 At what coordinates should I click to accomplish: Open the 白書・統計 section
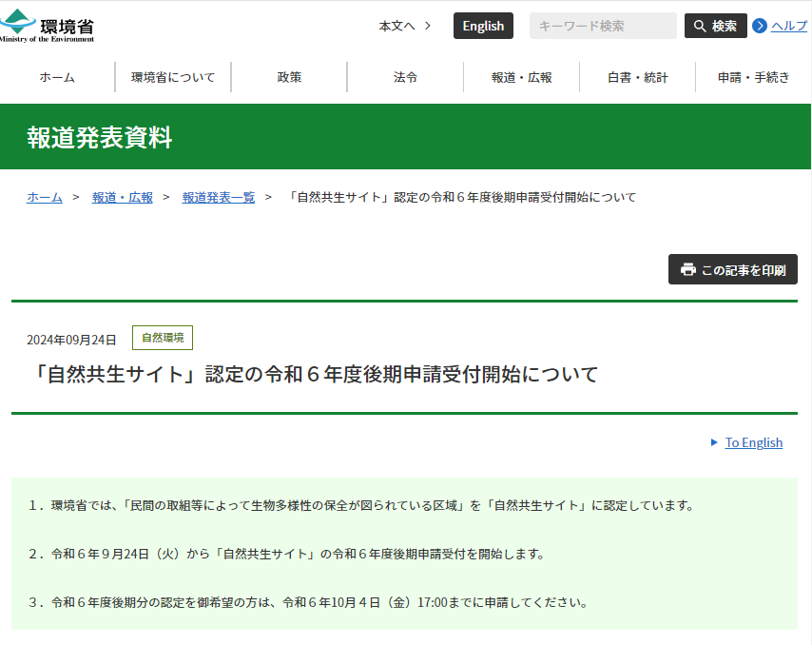point(636,77)
